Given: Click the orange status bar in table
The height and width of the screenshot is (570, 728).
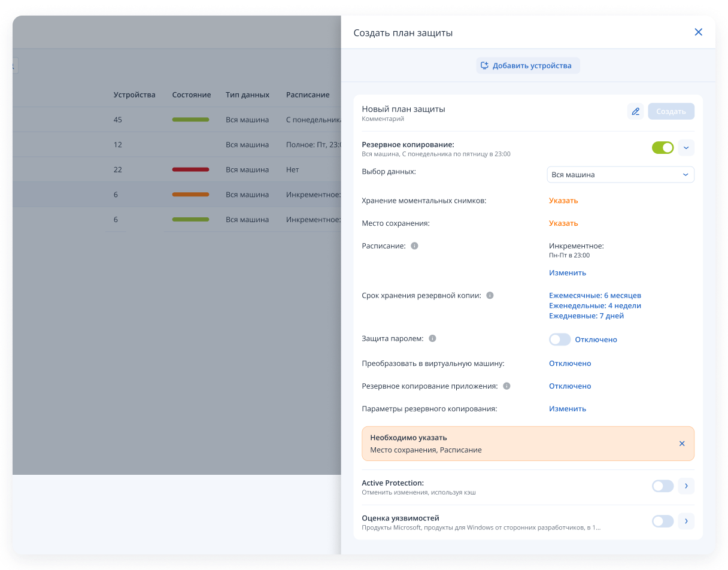Looking at the screenshot, I should [190, 195].
